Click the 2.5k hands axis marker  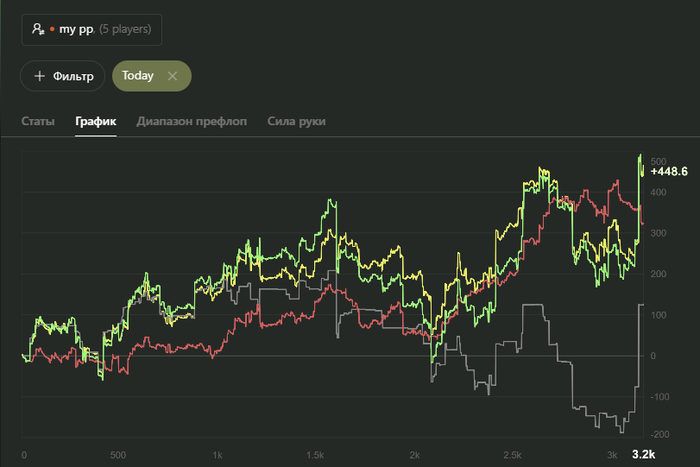pyautogui.click(x=513, y=455)
